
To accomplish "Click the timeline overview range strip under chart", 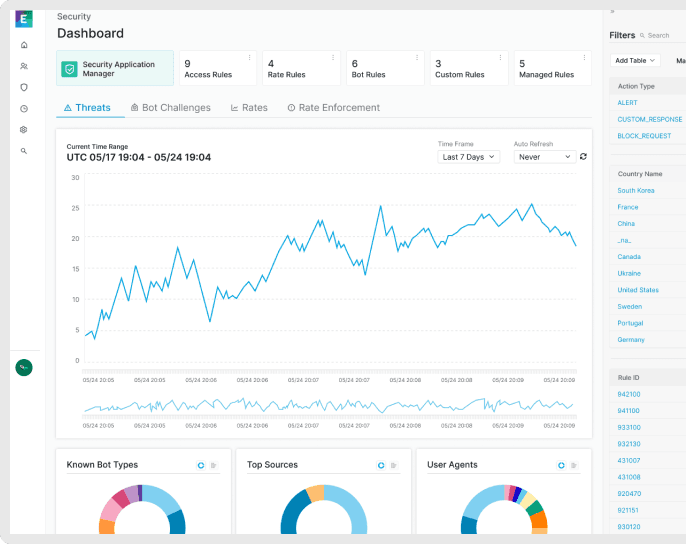I will pyautogui.click(x=330, y=405).
